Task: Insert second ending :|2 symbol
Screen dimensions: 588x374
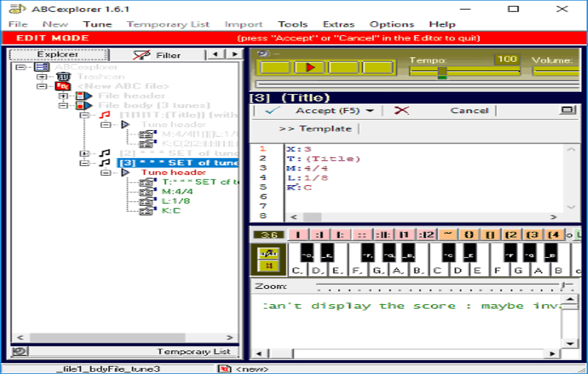Action: click(426, 235)
